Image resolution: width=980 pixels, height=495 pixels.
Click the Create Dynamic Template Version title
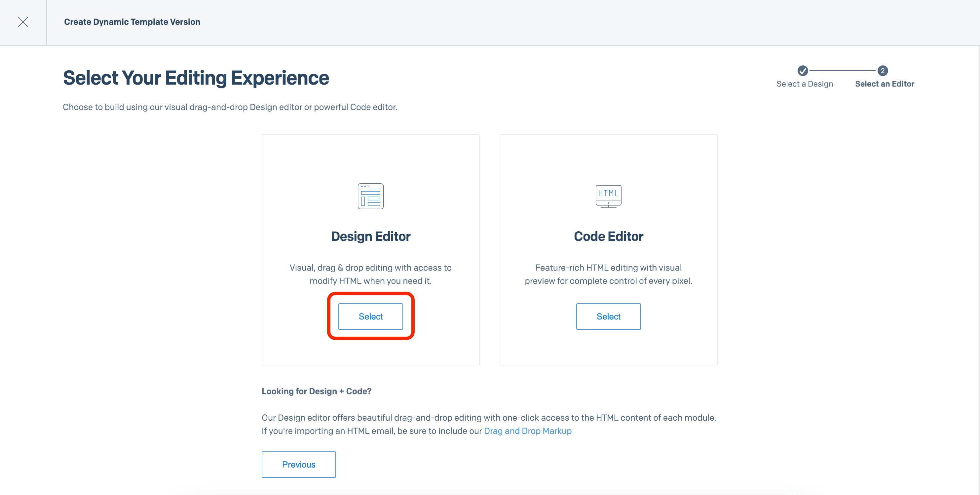[132, 22]
